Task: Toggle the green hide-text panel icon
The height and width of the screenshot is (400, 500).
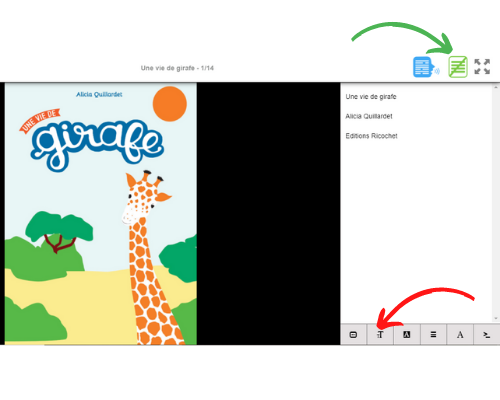Action: [x=458, y=67]
